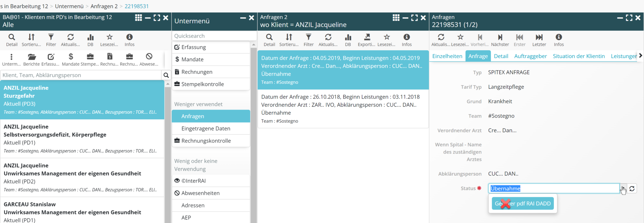Click the Quicksearch input field

[x=214, y=36]
